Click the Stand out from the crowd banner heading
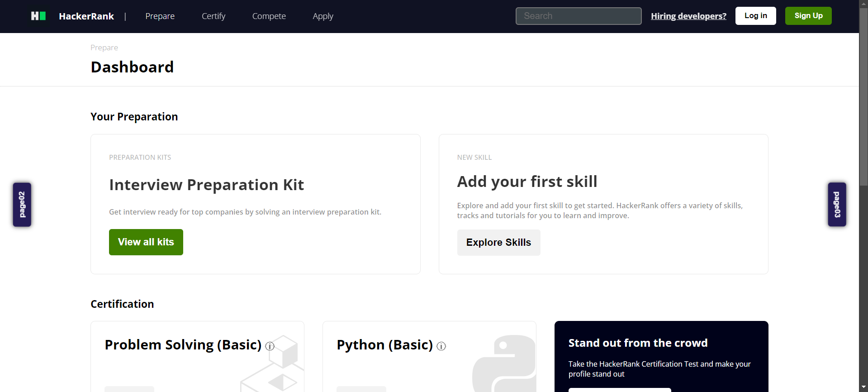The image size is (868, 392). 638,343
